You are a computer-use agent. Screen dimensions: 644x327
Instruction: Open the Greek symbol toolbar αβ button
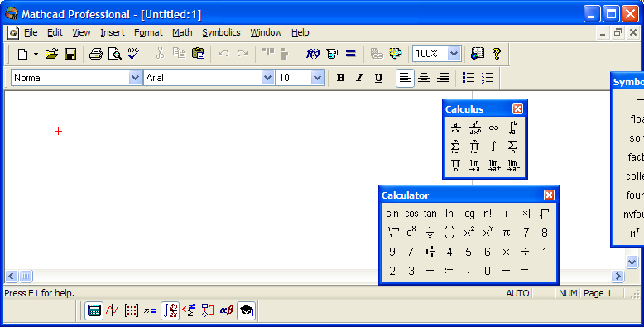[227, 310]
